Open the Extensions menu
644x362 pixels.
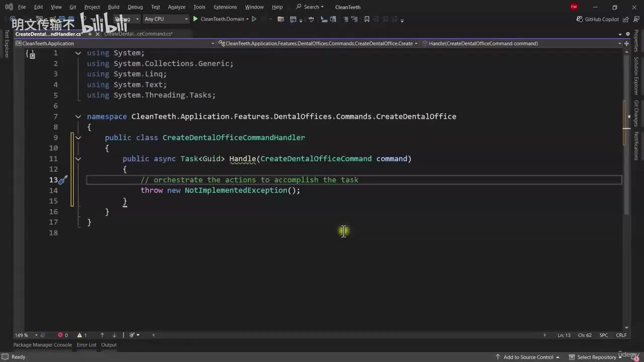225,7
